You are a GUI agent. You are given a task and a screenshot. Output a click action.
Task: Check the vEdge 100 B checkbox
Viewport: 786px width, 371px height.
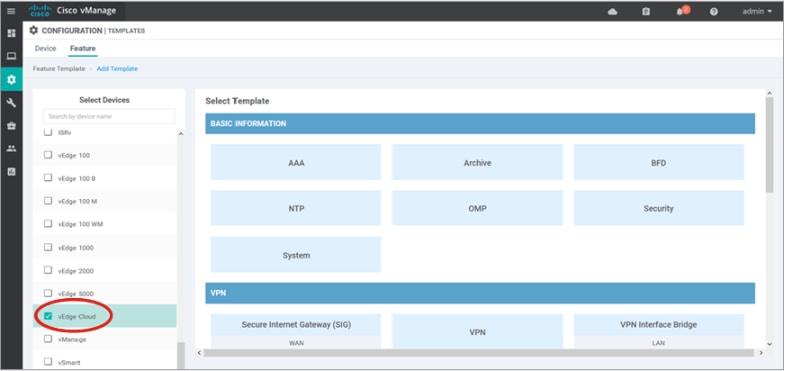pyautogui.click(x=48, y=177)
